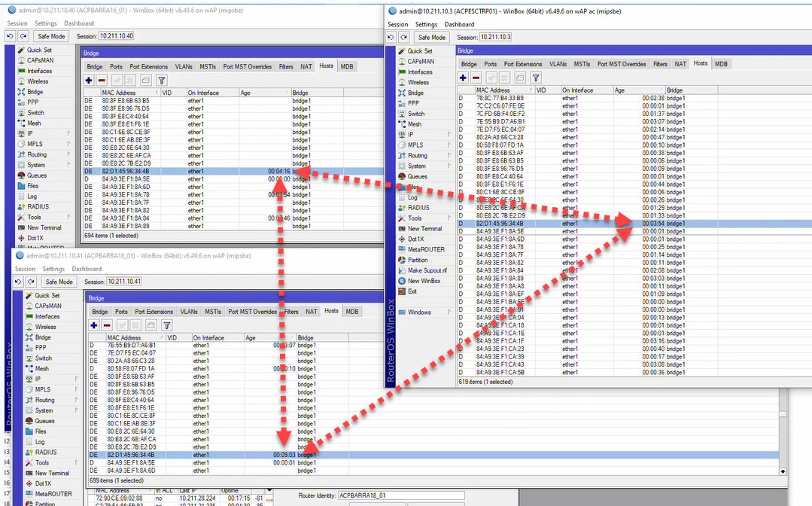Toggle Safe Mode in ACPBARRA16_01 window
This screenshot has height=506, width=812.
click(x=51, y=36)
